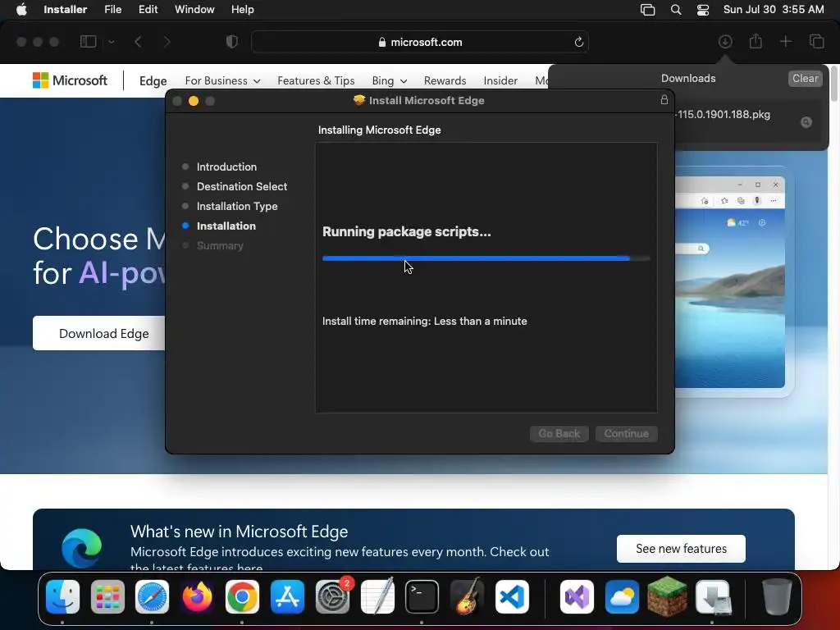840x630 pixels.
Task: Open the Edit menu
Action: point(148,10)
